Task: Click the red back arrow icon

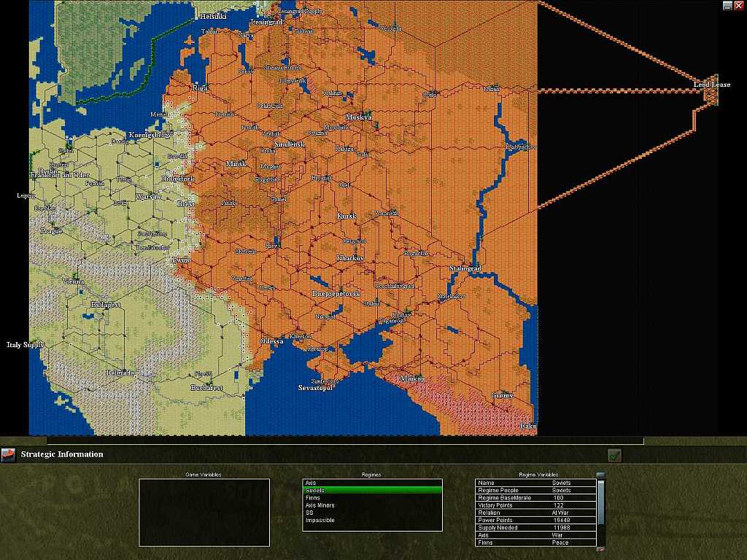Action: pos(8,455)
